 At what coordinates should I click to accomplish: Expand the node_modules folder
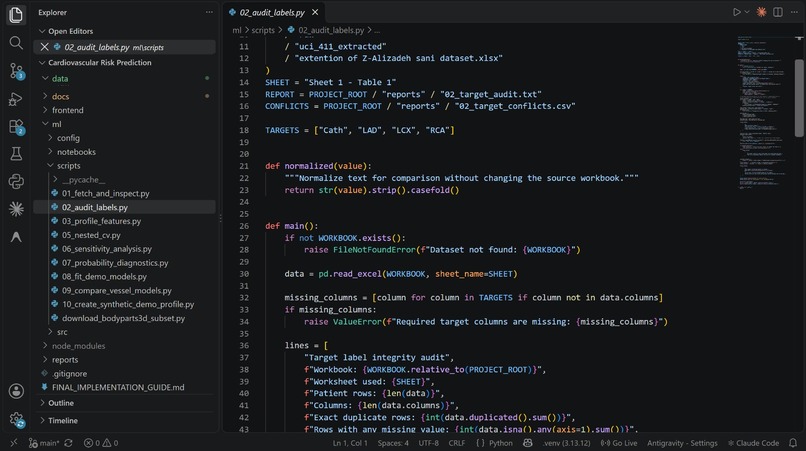click(45, 346)
